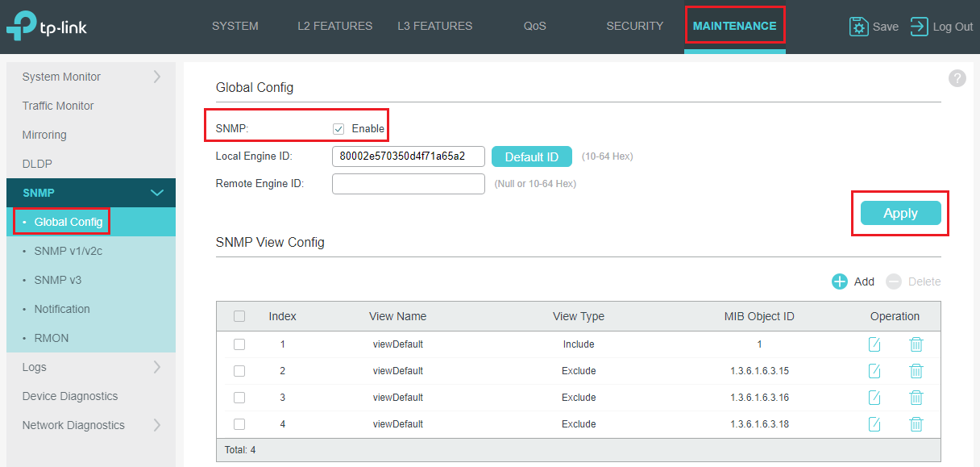Viewport: 980px width, 467px height.
Task: Click the SNMP sidebar section label
Action: coord(39,193)
